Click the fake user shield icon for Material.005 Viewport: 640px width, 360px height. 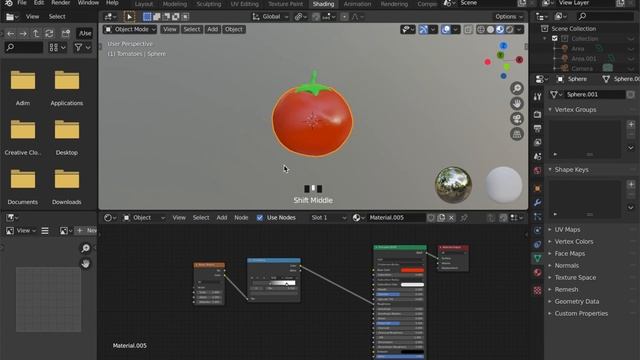[x=431, y=218]
